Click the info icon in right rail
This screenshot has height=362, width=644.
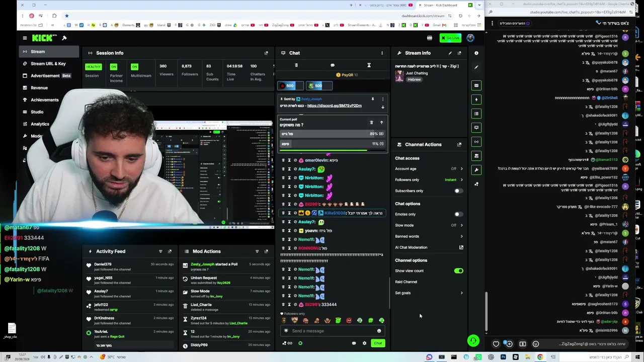pos(476,53)
